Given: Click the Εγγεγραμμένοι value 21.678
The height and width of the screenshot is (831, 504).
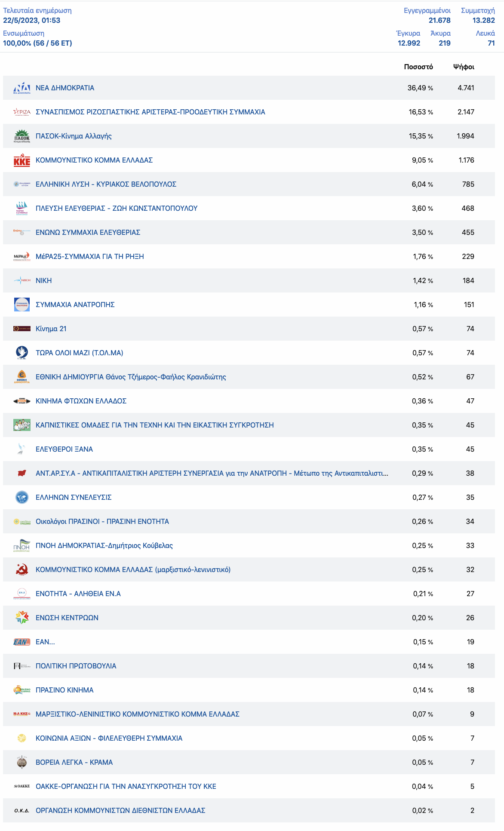Looking at the screenshot, I should pyautogui.click(x=439, y=20).
